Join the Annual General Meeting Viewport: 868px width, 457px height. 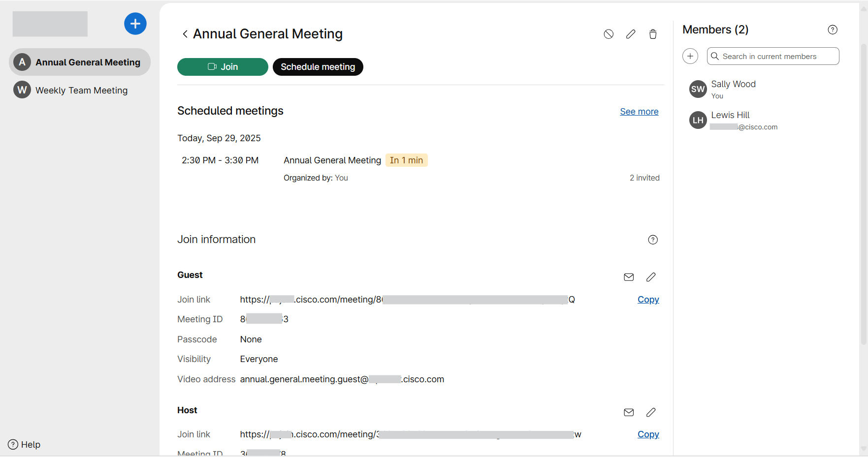click(x=223, y=67)
